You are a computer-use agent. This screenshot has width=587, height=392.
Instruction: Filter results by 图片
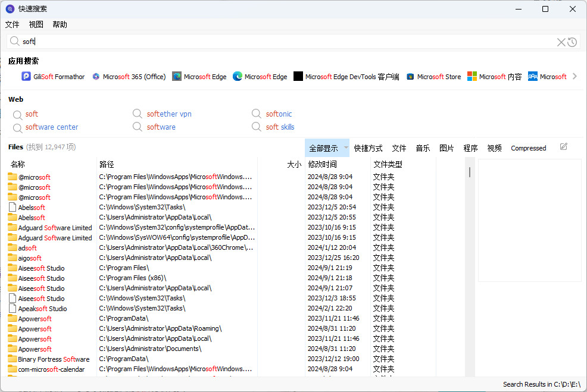click(447, 149)
